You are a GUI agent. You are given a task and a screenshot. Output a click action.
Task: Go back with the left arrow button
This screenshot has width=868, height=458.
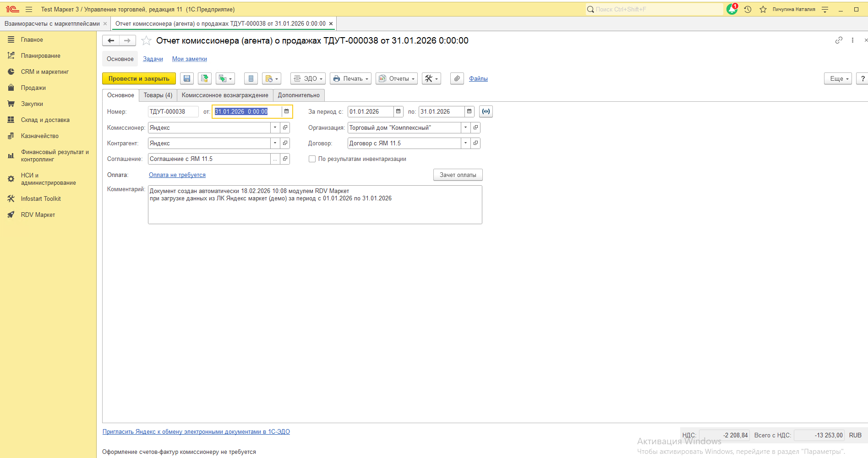111,41
